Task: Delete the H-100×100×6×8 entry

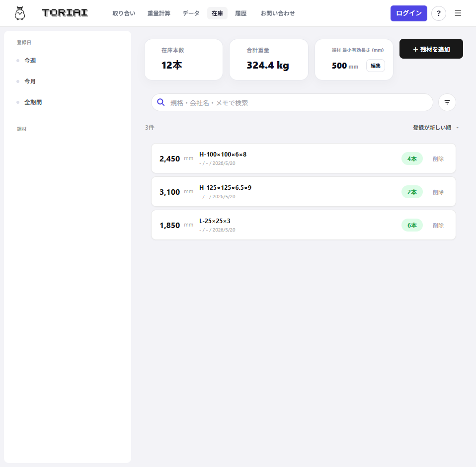Action: click(438, 159)
